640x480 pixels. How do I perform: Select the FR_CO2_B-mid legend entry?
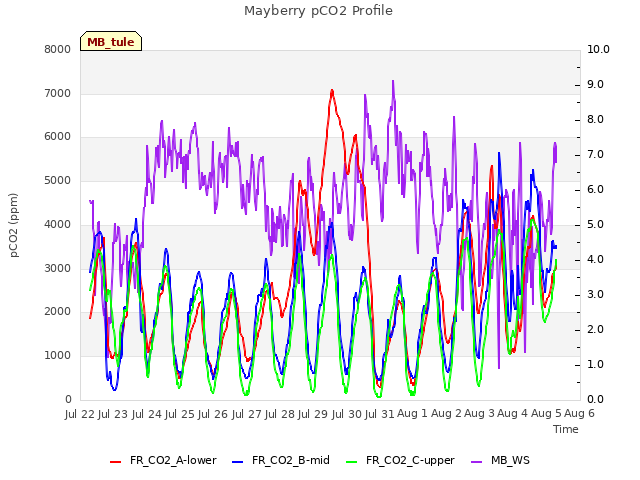[281, 460]
